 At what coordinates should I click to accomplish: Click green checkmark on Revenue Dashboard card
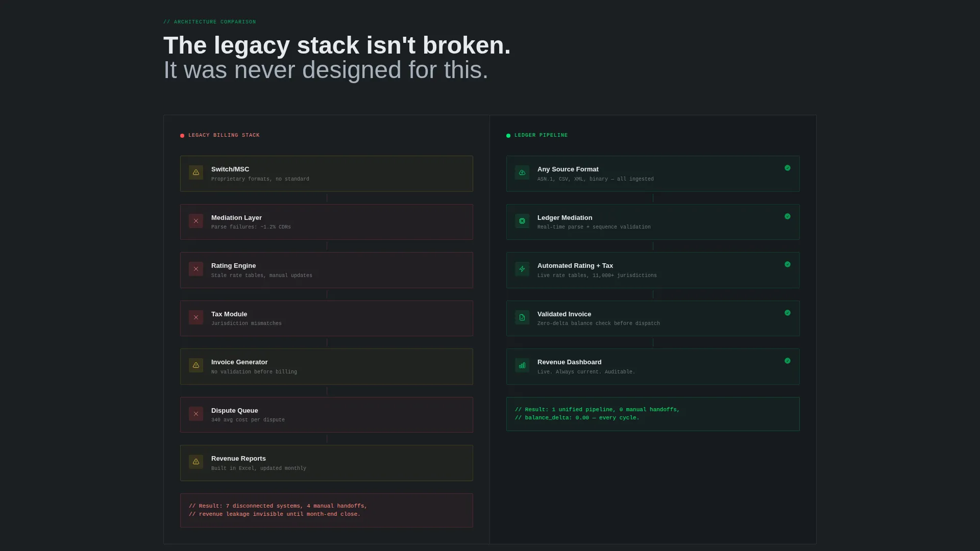pos(788,361)
